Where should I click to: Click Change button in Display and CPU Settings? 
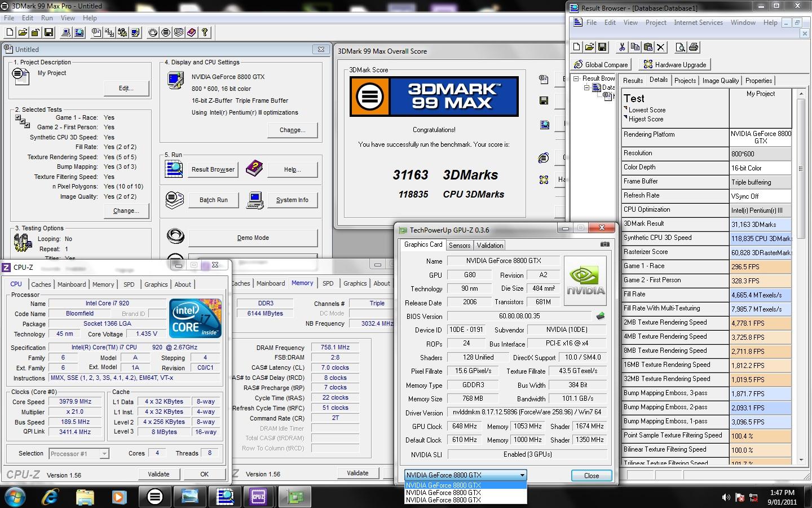[x=292, y=130]
